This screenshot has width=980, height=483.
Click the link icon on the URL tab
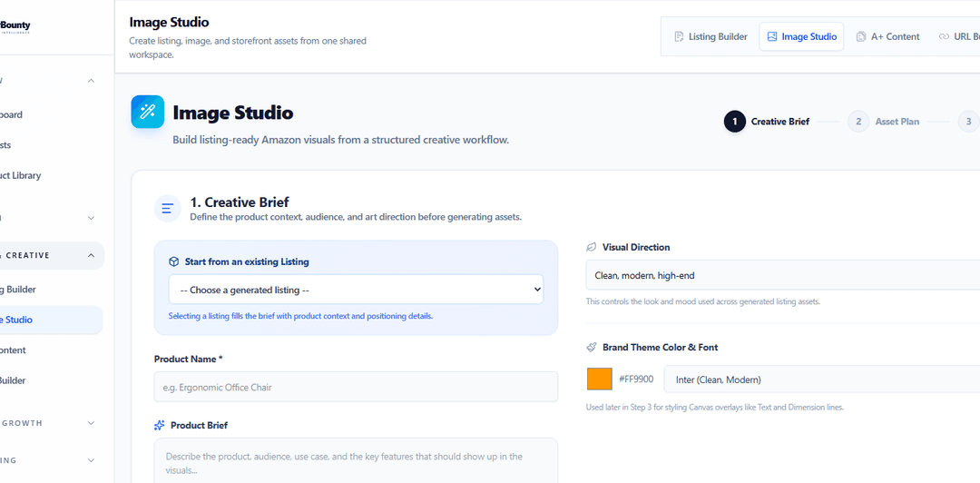(x=944, y=37)
